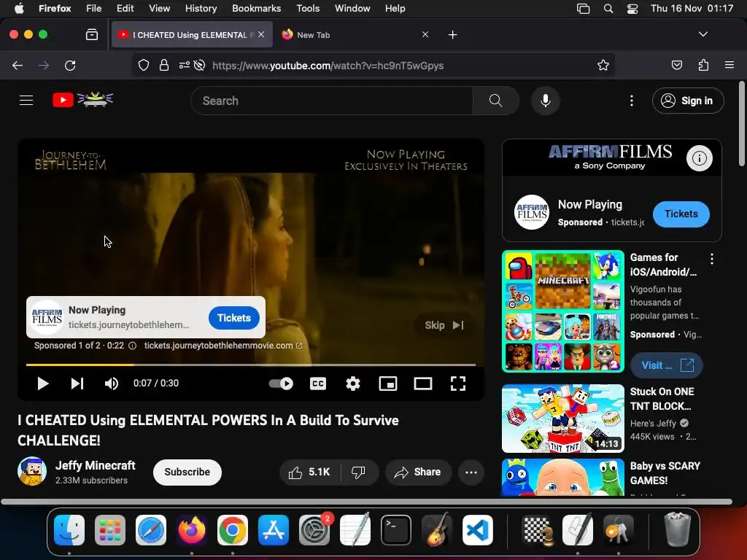Click the YouTube logo

click(83, 99)
